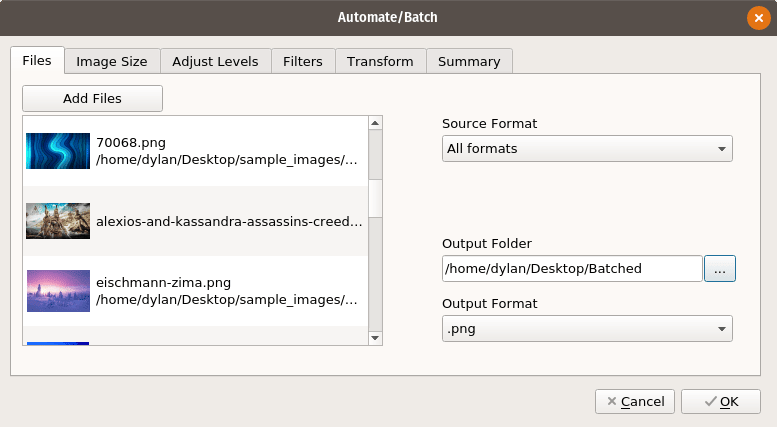The image size is (777, 427).
Task: Confirm batch with the OK button
Action: (720, 401)
